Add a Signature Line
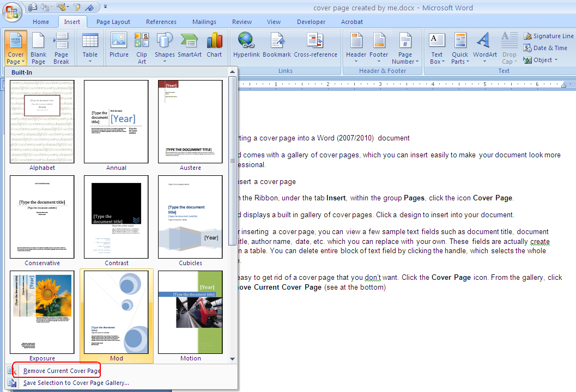Screen dimensions: 576x392 point(548,35)
